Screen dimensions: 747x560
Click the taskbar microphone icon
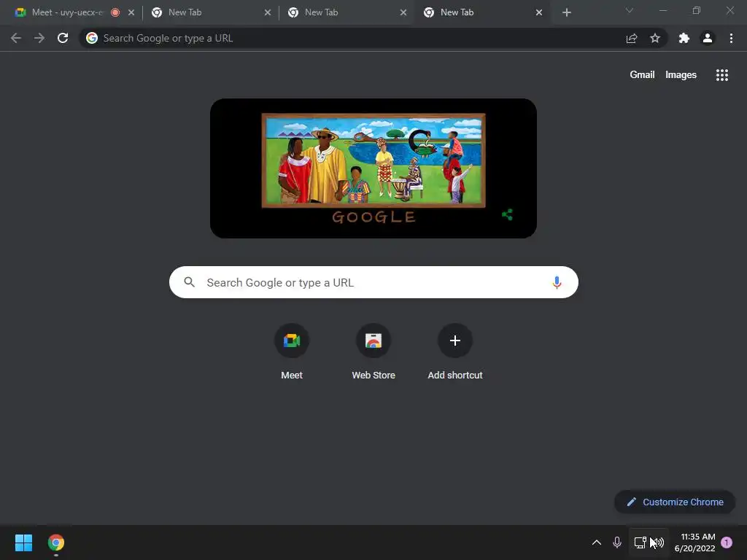coord(617,542)
